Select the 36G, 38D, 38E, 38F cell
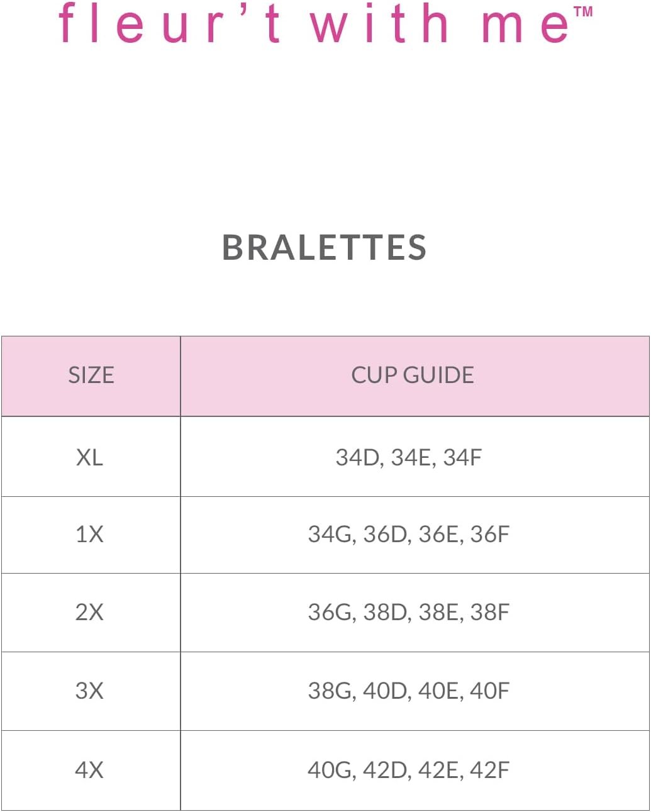This screenshot has width=651, height=812. 415,612
